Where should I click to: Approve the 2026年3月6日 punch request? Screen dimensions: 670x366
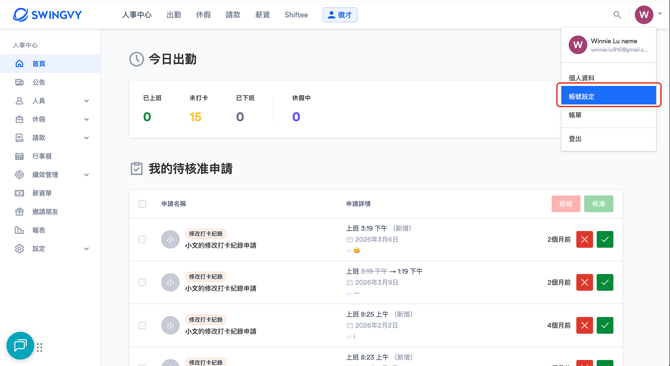(605, 239)
